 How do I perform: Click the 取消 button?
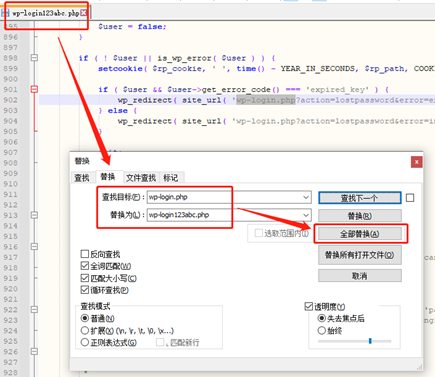[360, 276]
